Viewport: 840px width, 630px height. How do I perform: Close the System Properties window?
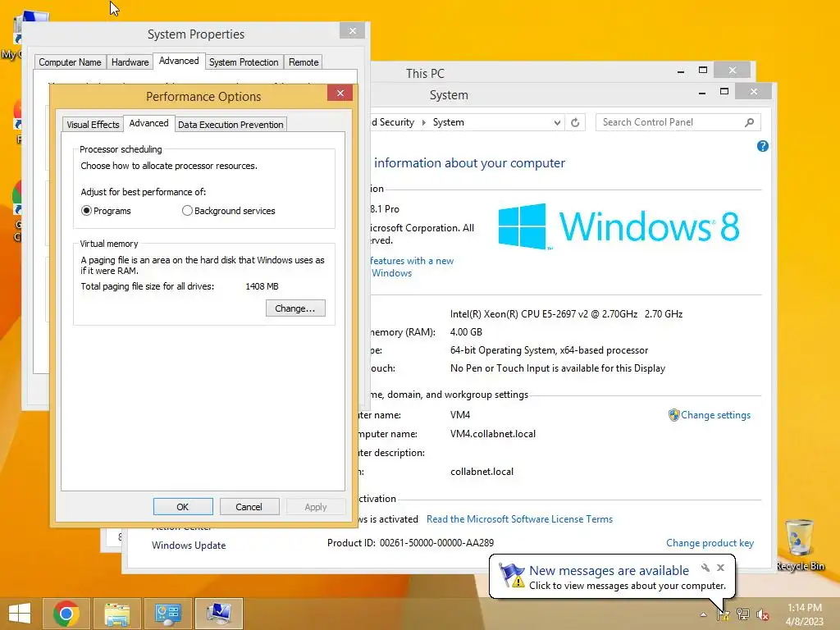(x=353, y=30)
